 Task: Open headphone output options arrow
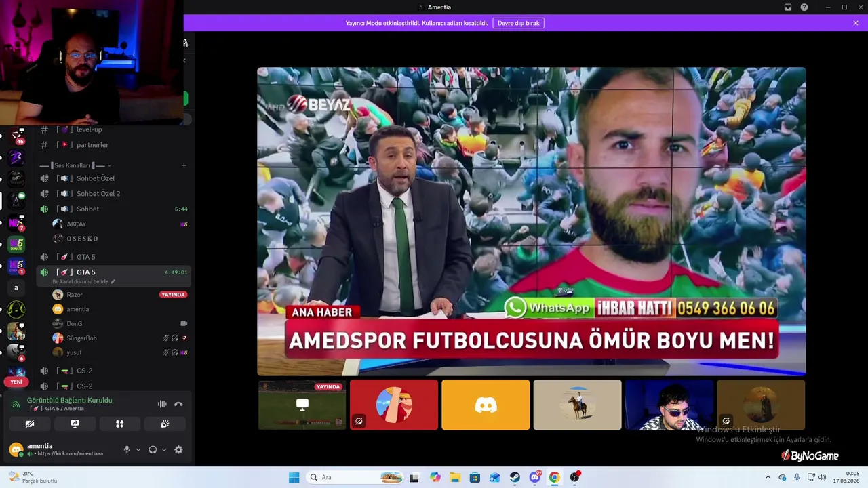[164, 449]
